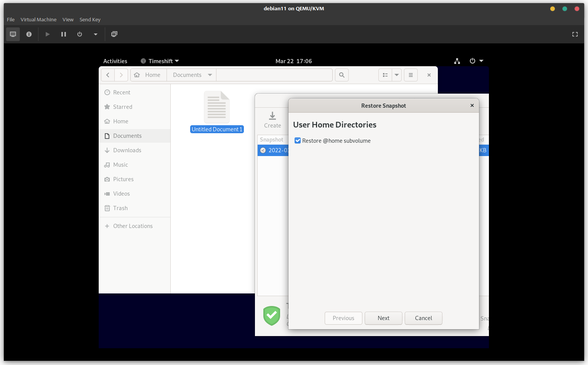Click the VM snapshots manager icon
The image size is (588, 365).
[x=114, y=34]
